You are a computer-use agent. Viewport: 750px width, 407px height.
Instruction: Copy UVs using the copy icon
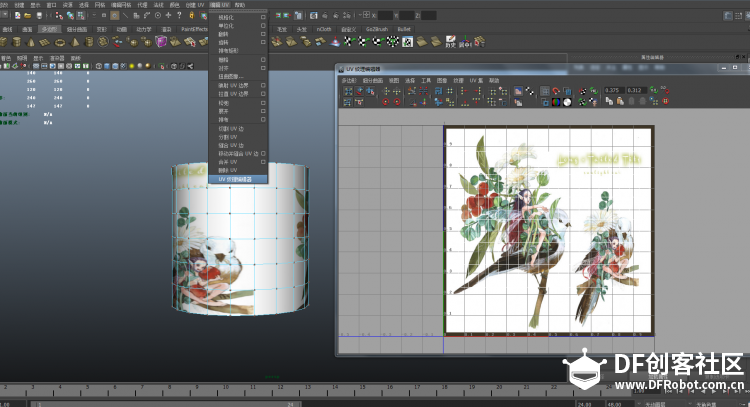pyautogui.click(x=609, y=101)
